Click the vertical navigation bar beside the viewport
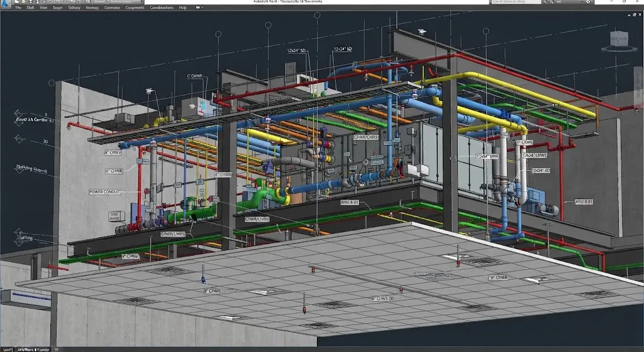The image size is (644, 352). [639, 87]
